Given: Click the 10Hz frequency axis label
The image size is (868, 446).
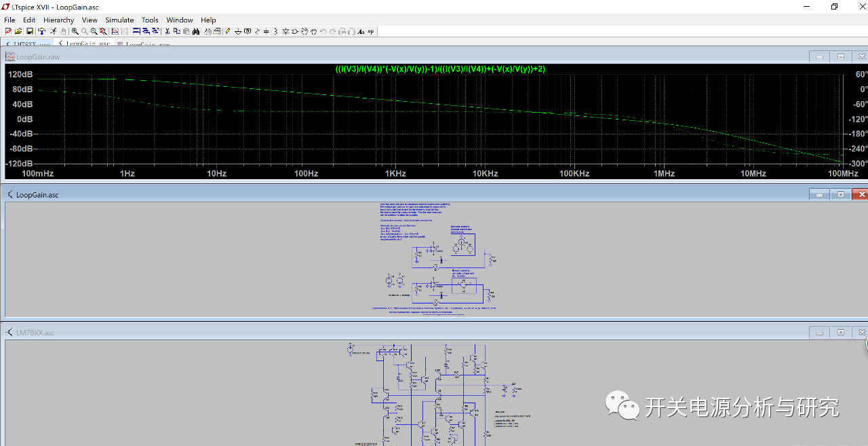Looking at the screenshot, I should pos(216,174).
